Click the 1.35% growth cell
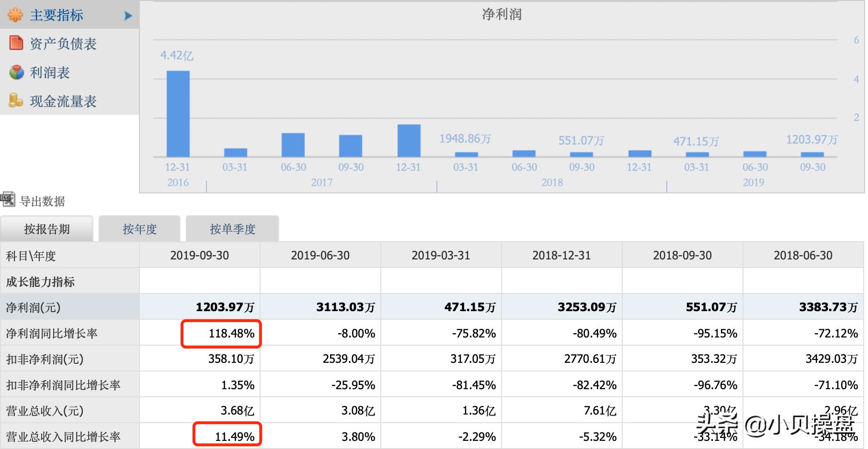 [x=200, y=385]
